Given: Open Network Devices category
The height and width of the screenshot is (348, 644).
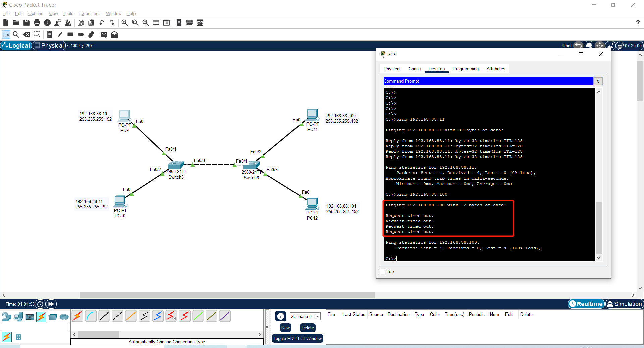Looking at the screenshot, I should [7, 317].
